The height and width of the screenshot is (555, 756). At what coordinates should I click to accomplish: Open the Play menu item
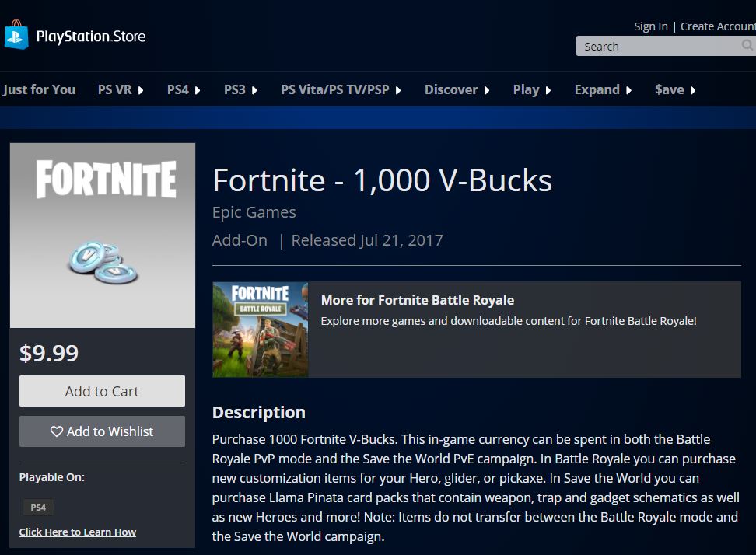click(526, 89)
